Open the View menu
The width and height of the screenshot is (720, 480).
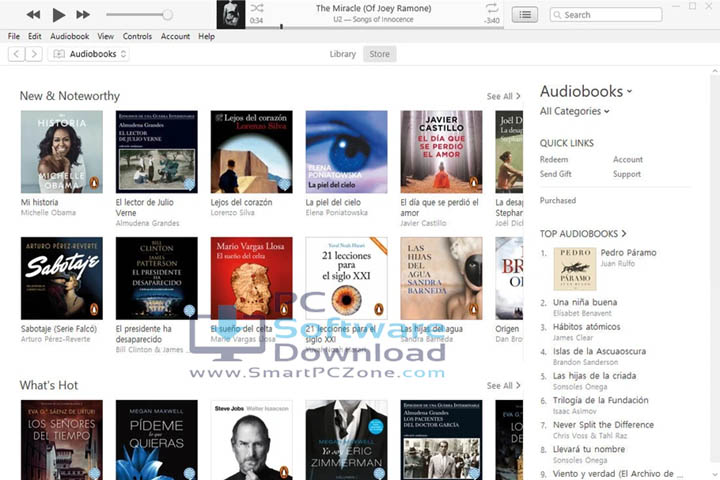[105, 36]
